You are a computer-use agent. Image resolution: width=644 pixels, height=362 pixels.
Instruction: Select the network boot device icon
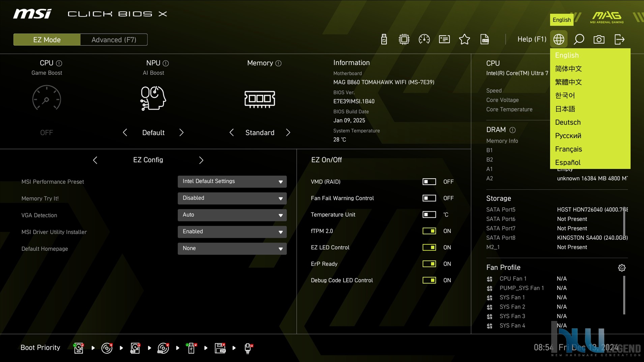tap(248, 348)
